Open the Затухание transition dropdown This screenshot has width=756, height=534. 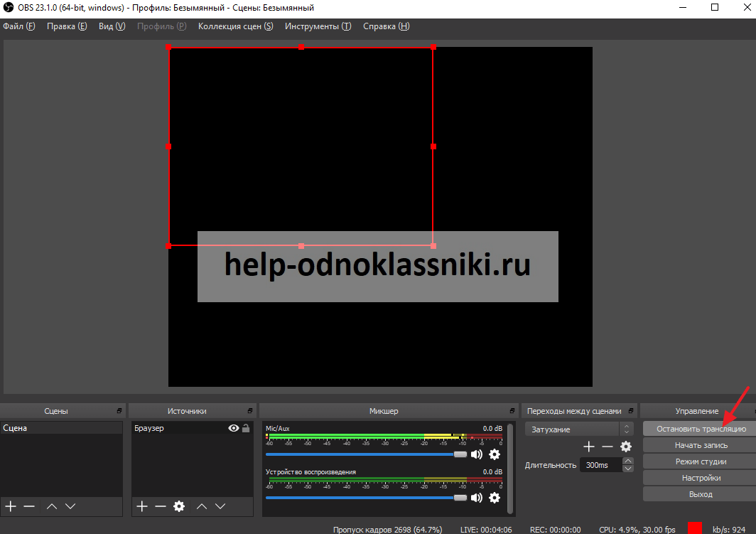click(578, 429)
